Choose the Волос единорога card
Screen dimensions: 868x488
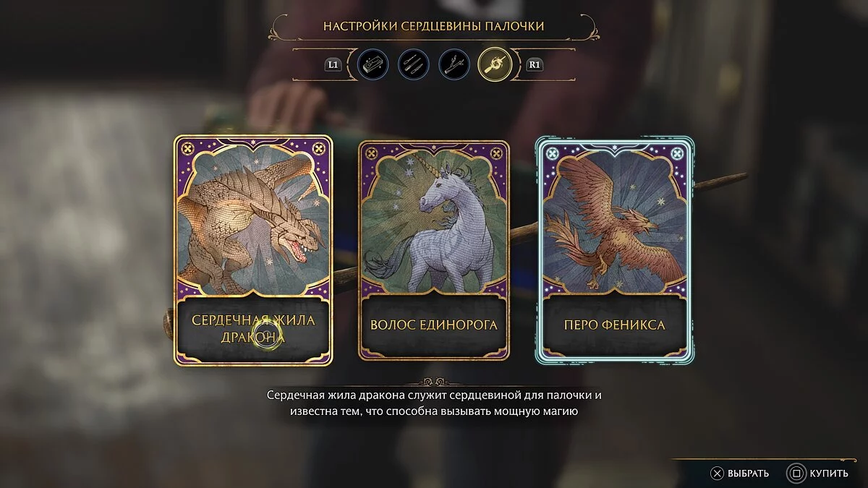coord(434,250)
